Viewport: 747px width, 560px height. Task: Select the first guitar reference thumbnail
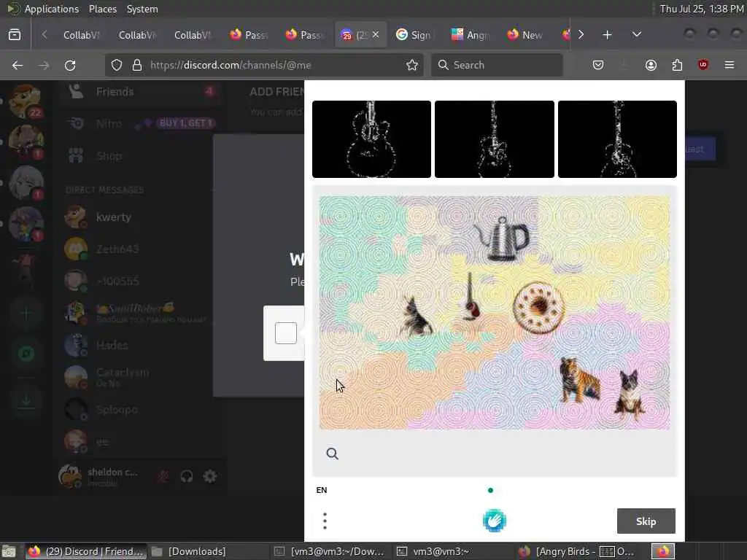pos(371,139)
